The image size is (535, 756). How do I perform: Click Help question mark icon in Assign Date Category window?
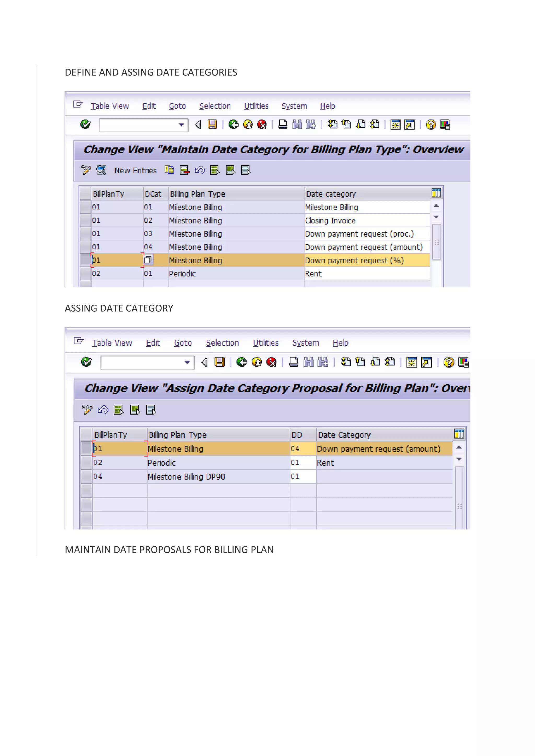coord(449,362)
